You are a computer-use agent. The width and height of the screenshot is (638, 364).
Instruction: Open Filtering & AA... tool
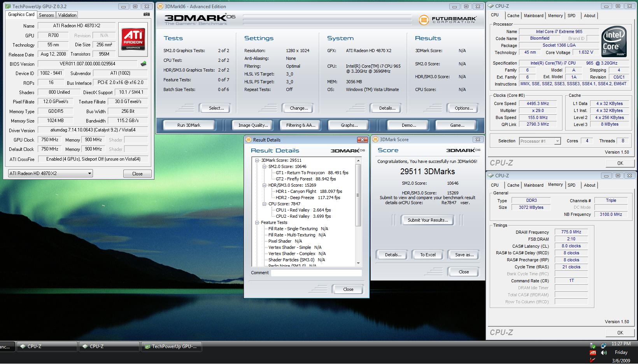click(301, 125)
